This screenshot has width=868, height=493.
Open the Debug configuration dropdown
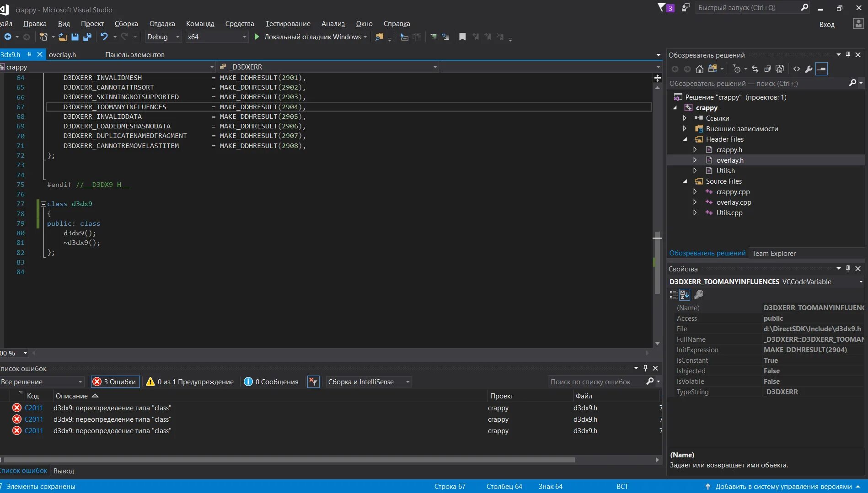(x=164, y=37)
